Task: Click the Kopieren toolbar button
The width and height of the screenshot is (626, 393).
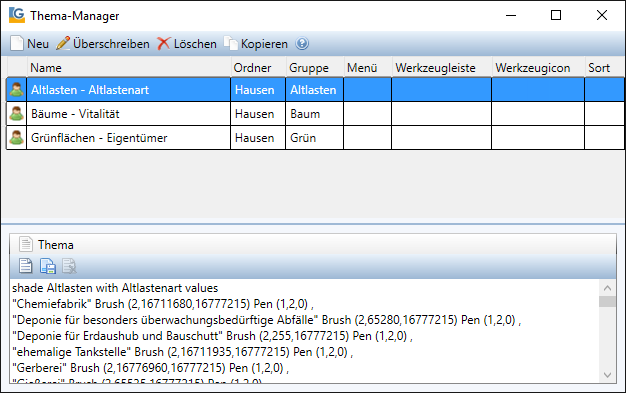Action: 256,44
